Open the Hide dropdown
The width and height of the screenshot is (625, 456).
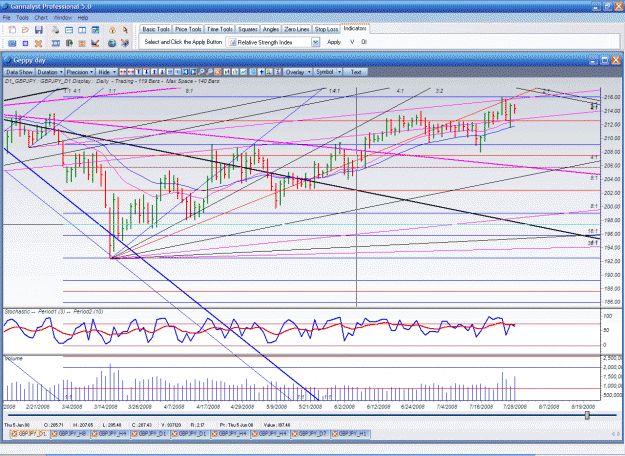(106, 72)
